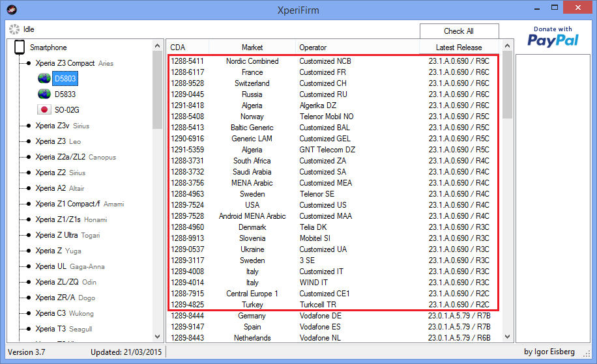The height and width of the screenshot is (364, 597).
Task: Expand the Xperia ZL/ZQ Odin node
Action: [x=29, y=282]
